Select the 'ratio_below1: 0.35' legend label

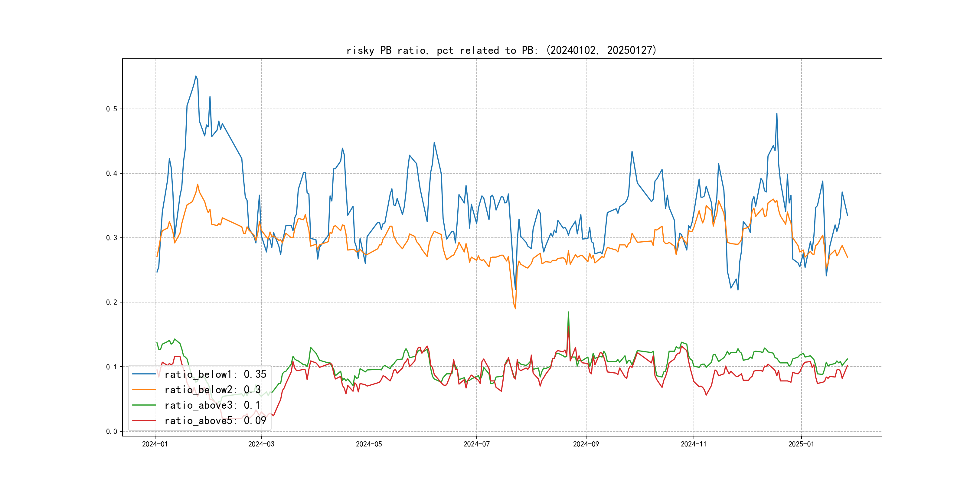(215, 374)
